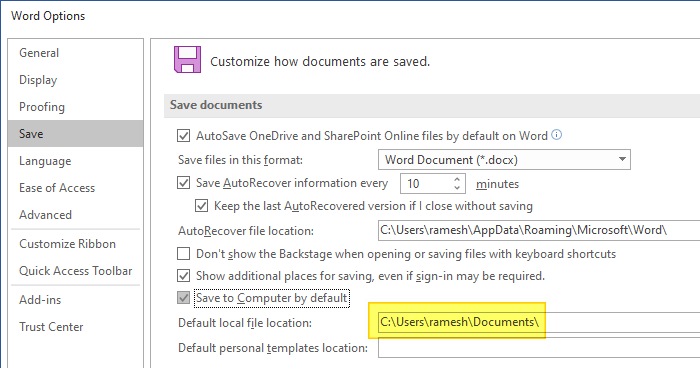Select Add-ins category
This screenshot has height=368, width=700.
pos(40,300)
